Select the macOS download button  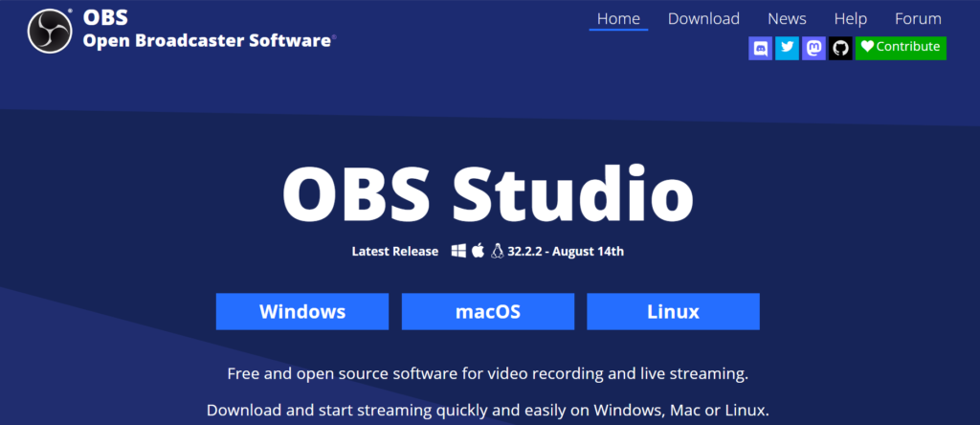point(487,311)
